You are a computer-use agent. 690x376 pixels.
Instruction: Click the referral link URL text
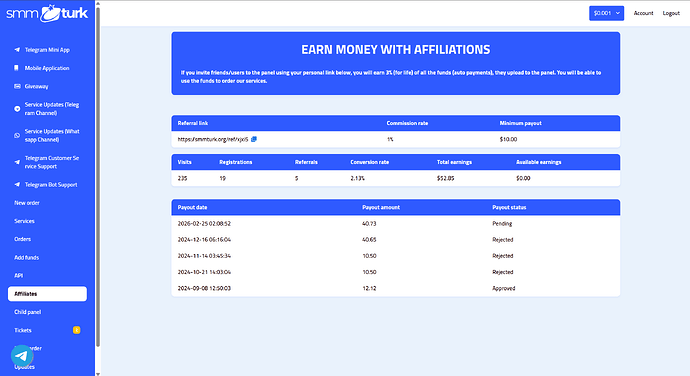[x=213, y=139]
